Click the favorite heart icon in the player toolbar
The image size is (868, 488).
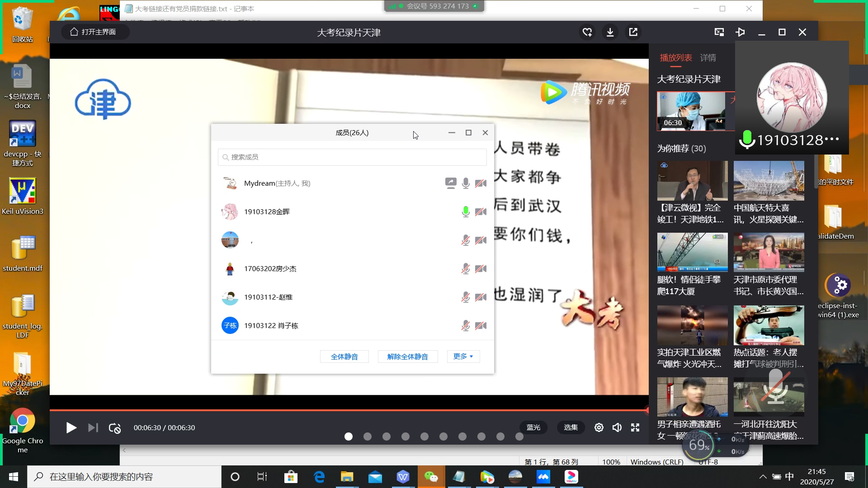587,32
